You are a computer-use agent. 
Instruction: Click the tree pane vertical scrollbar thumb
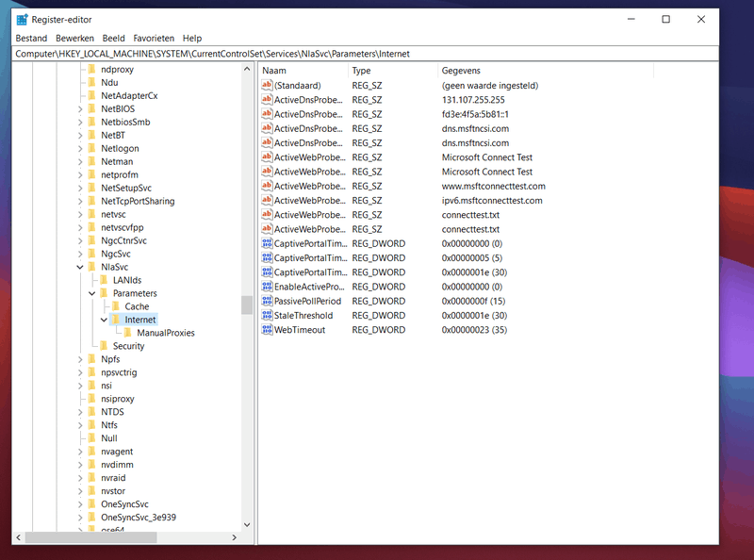point(247,305)
